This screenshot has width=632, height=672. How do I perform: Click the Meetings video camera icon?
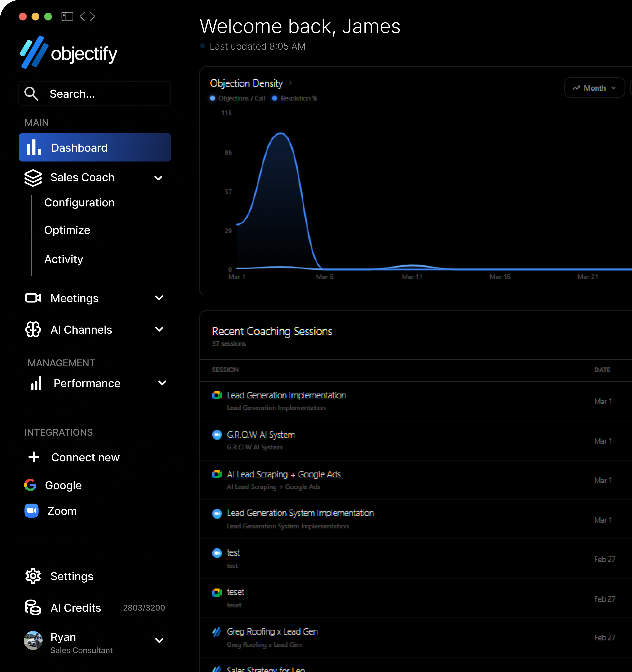pos(33,298)
